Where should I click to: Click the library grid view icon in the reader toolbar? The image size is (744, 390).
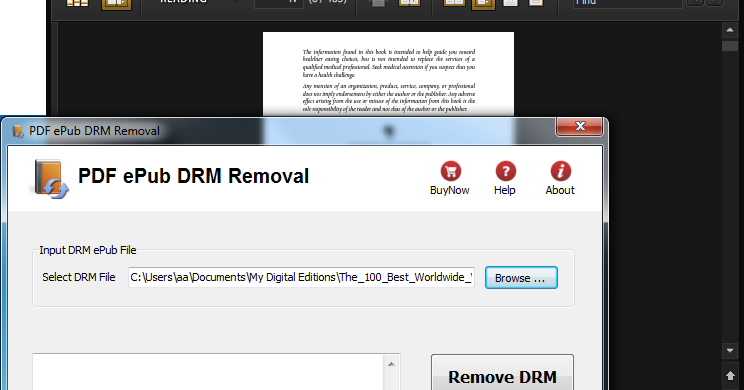pos(77,3)
